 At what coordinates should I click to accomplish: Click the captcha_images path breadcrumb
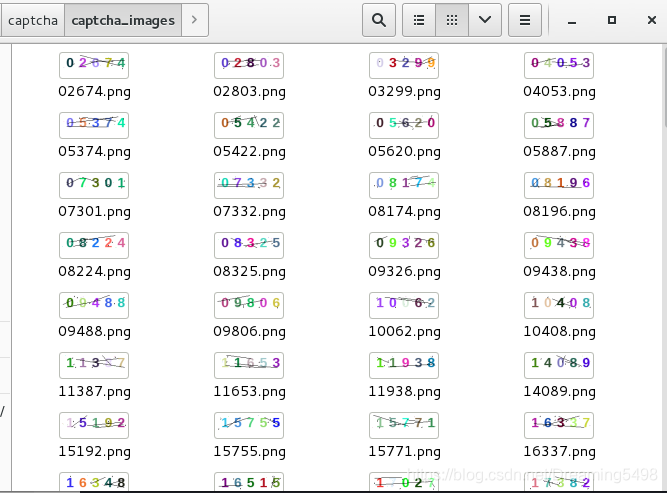(x=123, y=20)
